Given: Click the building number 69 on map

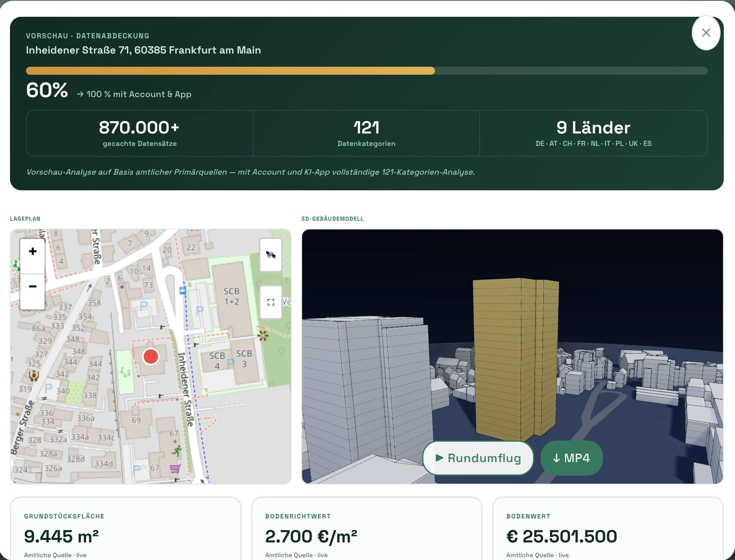Looking at the screenshot, I should click(136, 420).
